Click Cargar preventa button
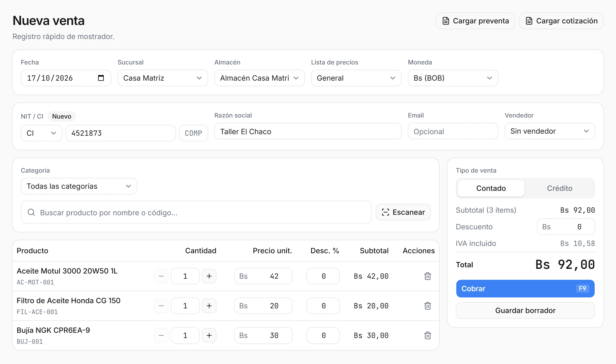Screen dimensions: 616x364 [475, 21]
